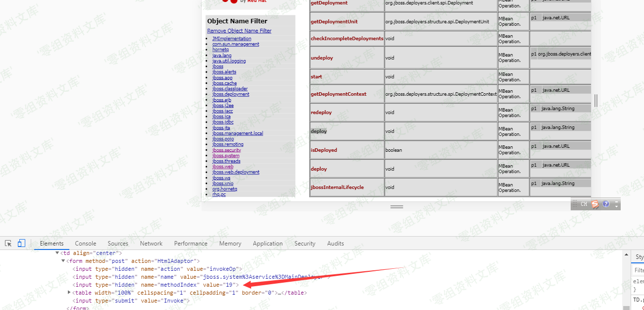Viewport: 644px width, 310px height.
Task: Click the blue help question mark icon
Action: pos(605,204)
